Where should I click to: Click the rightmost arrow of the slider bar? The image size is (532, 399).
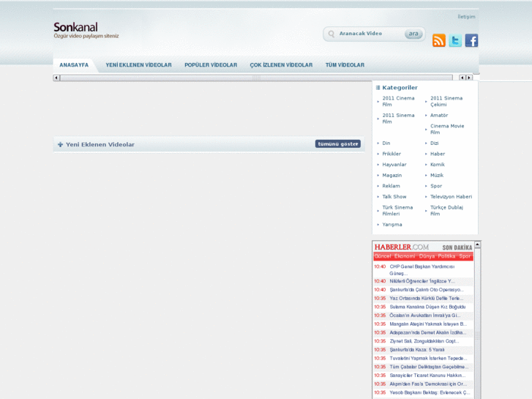[469, 78]
